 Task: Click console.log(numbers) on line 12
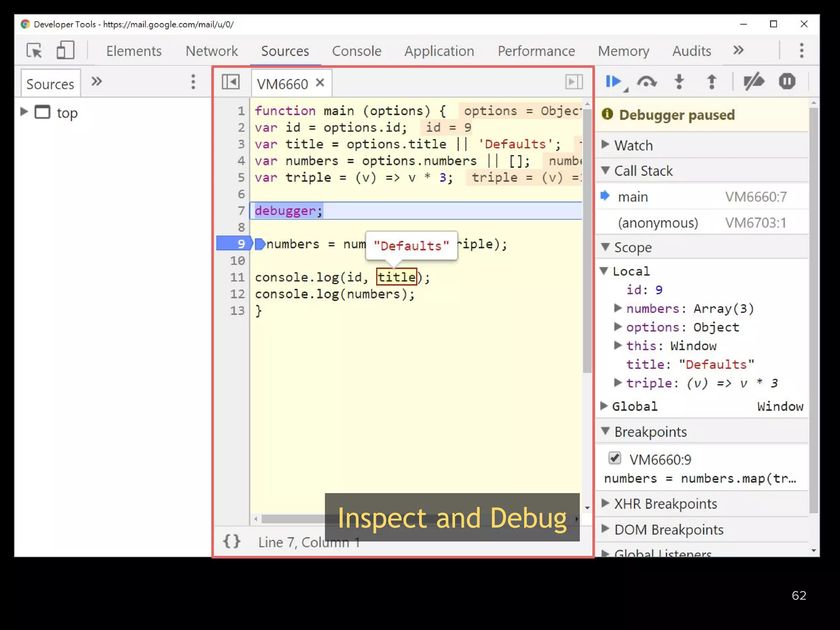pyautogui.click(x=335, y=294)
